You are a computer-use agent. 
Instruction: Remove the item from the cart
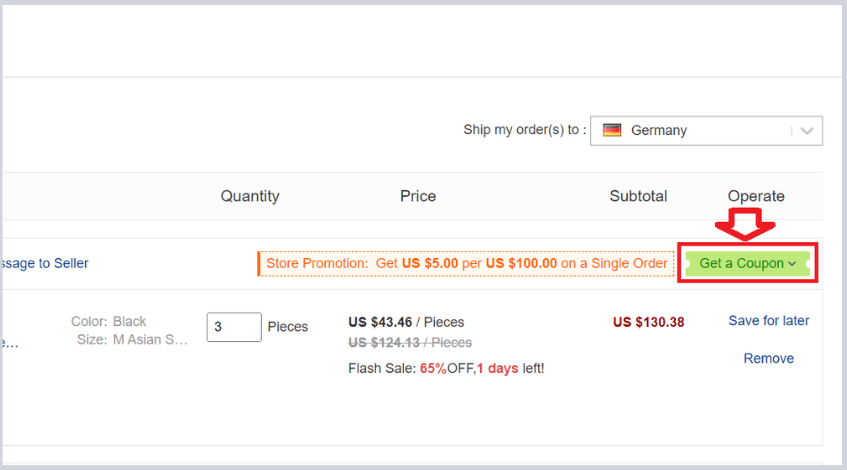point(768,358)
